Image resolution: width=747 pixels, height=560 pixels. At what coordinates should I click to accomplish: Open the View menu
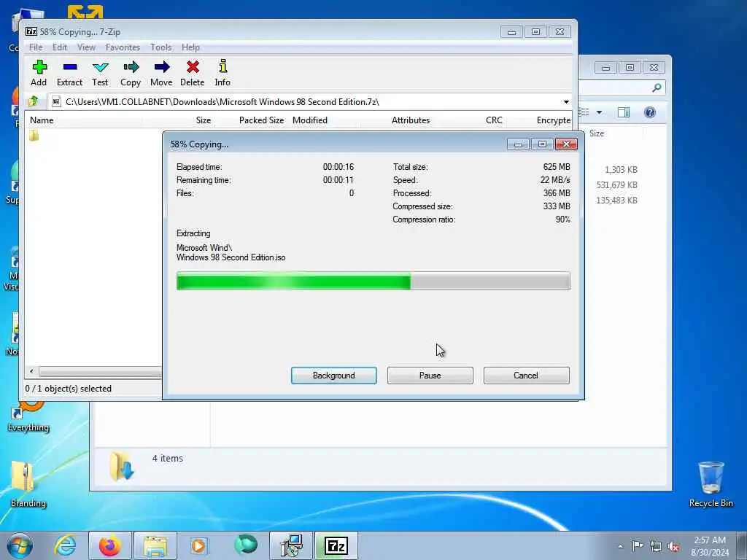coord(86,47)
